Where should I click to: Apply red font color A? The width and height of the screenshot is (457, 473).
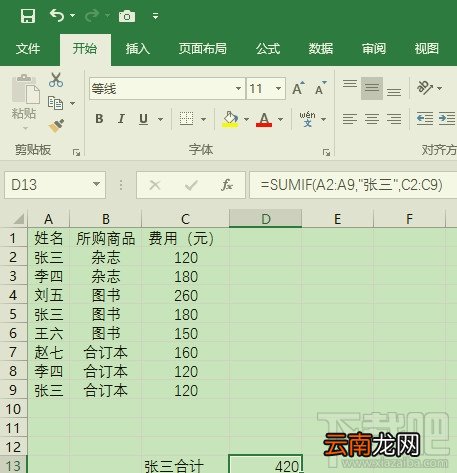point(264,119)
